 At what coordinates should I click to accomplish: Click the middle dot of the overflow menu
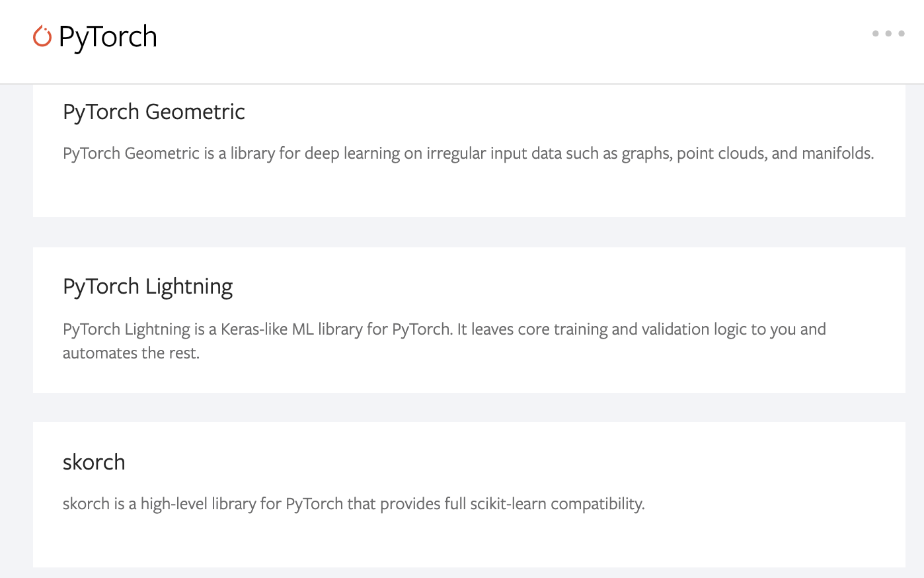[x=888, y=32]
